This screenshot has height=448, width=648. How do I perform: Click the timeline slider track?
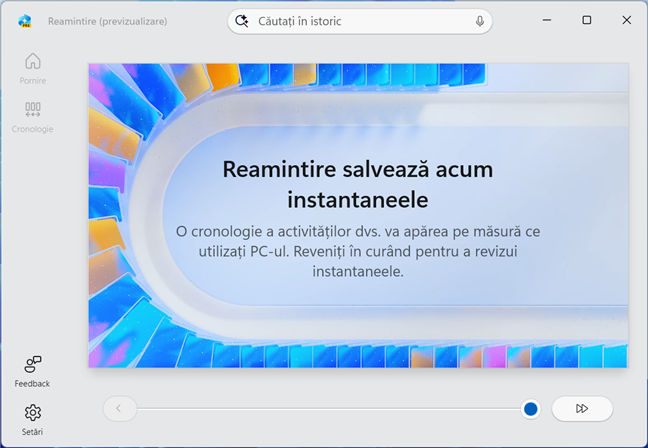329,409
